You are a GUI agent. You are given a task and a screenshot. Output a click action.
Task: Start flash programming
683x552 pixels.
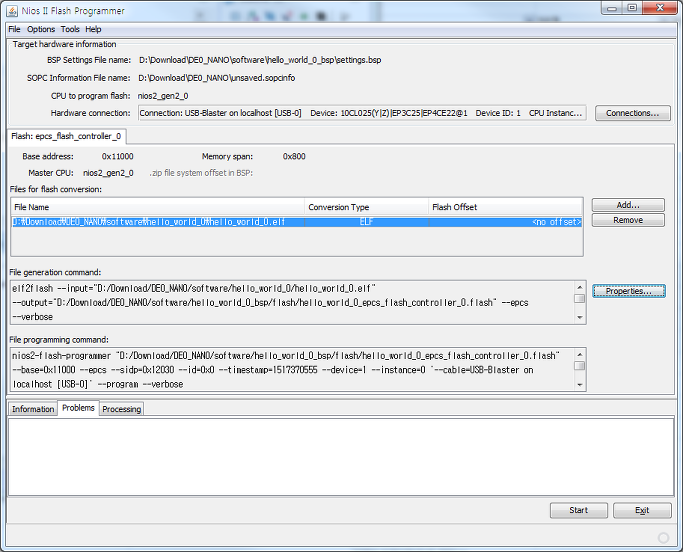click(578, 510)
